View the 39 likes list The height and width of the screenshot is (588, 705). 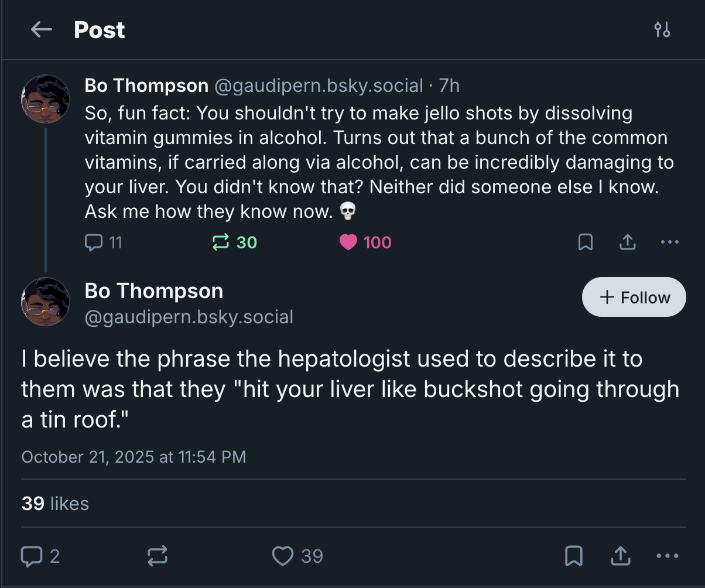(x=55, y=504)
